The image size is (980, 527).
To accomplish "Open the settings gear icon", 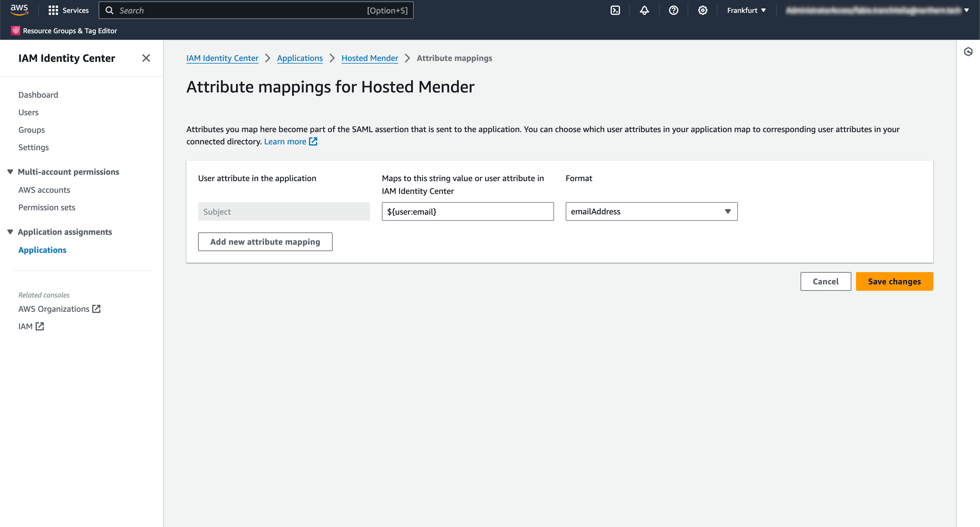I will click(x=702, y=10).
